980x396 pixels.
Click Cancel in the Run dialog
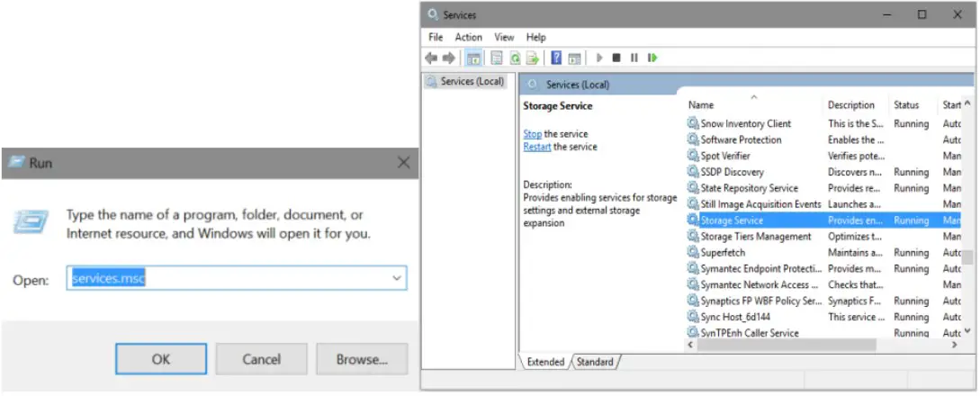point(261,359)
